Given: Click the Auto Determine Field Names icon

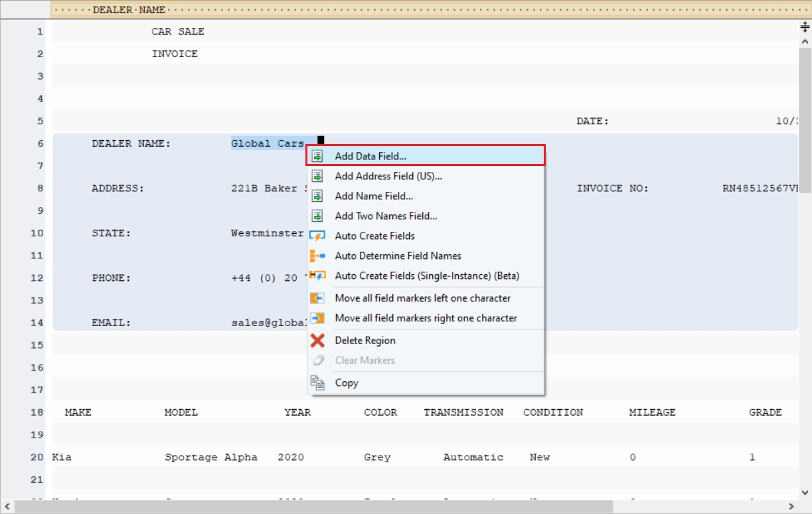Looking at the screenshot, I should click(317, 256).
